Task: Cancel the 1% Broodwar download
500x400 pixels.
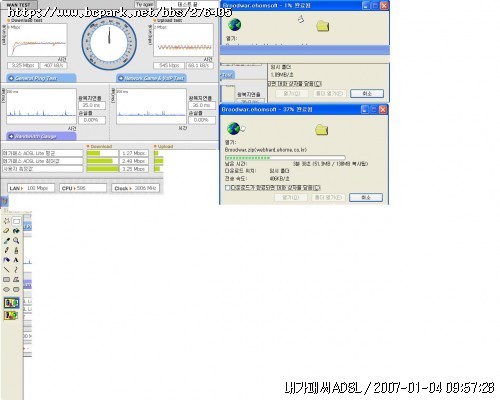Action: click(367, 93)
